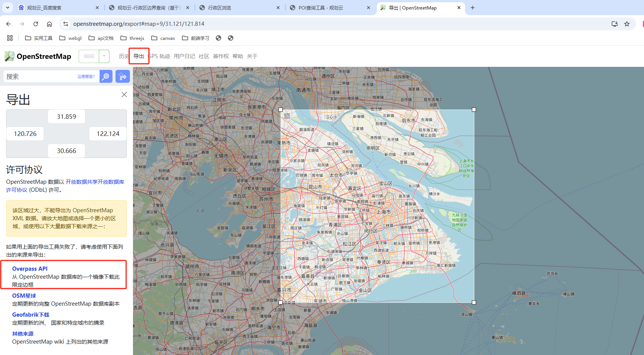The image size is (644, 355).
Task: Open the browser apps grid icon
Action: click(x=10, y=38)
